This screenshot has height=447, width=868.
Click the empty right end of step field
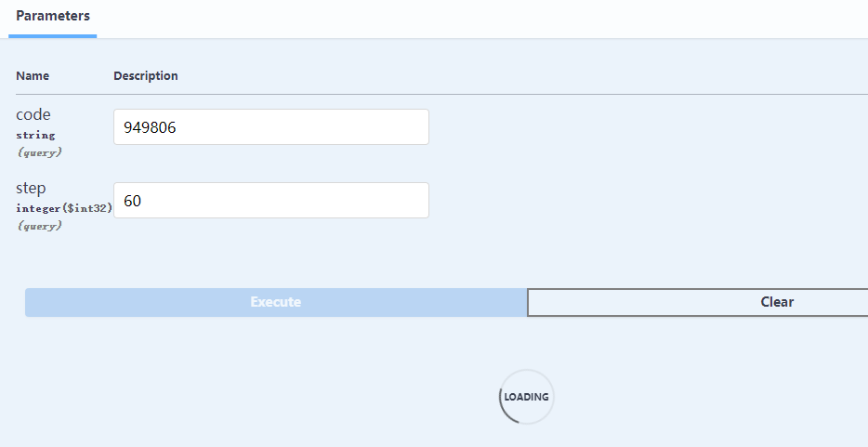pos(400,201)
